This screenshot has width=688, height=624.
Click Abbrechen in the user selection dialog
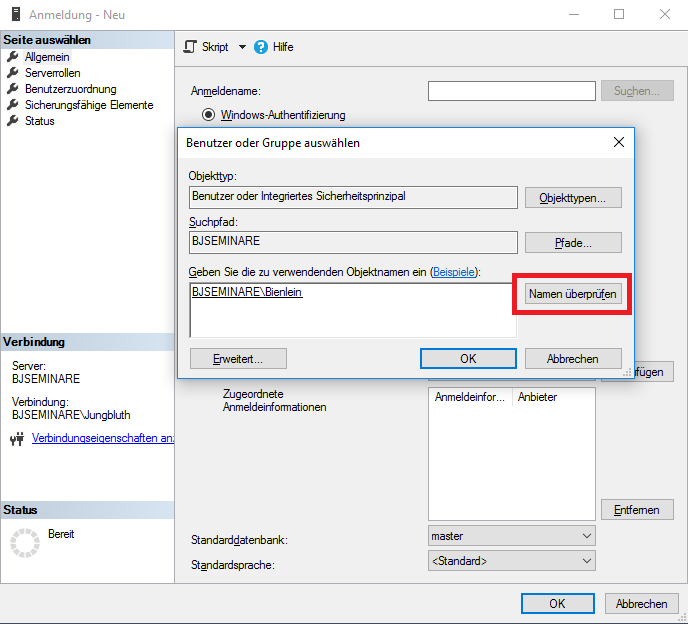point(573,359)
